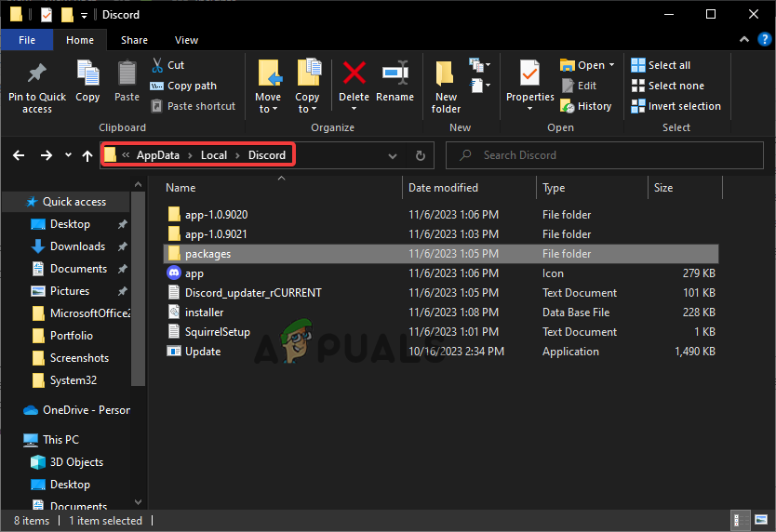Click the Copy ribbon button
This screenshot has height=532, width=776.
pos(87,81)
